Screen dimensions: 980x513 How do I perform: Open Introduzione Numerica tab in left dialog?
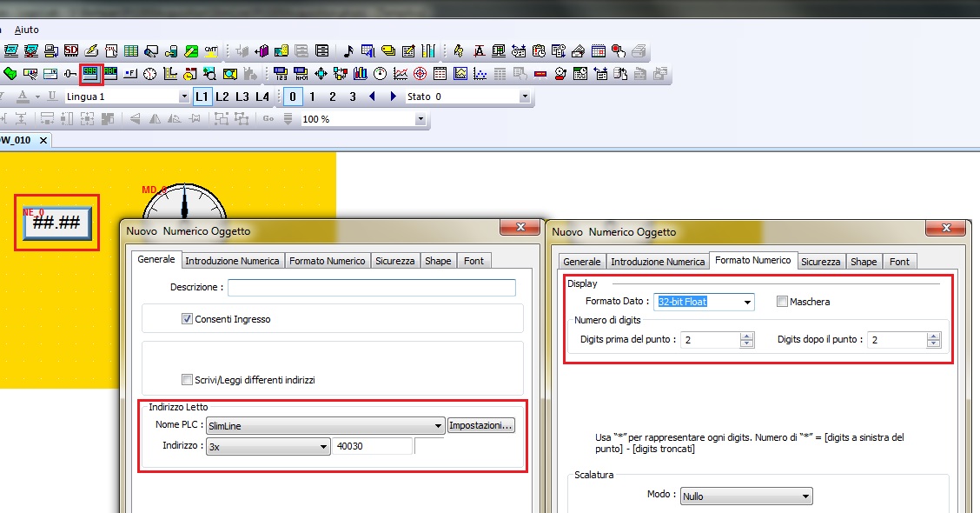(232, 261)
